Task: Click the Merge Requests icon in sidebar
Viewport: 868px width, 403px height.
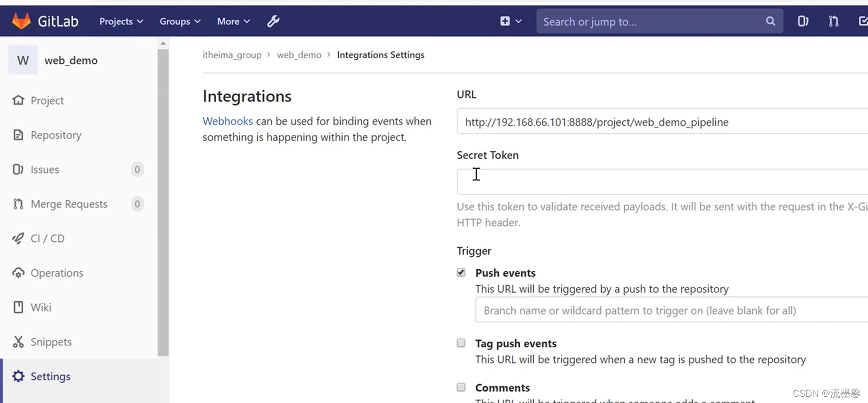Action: (x=18, y=204)
